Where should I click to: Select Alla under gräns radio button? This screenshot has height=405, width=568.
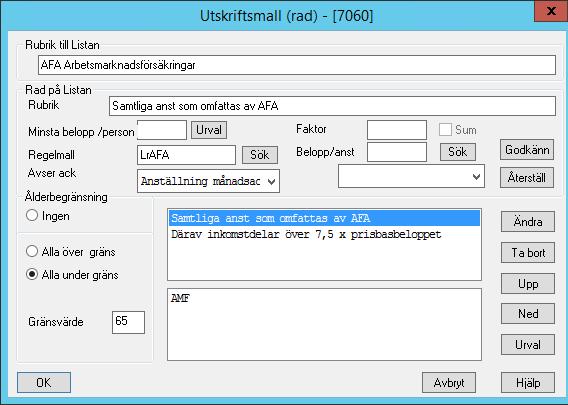click(32, 275)
